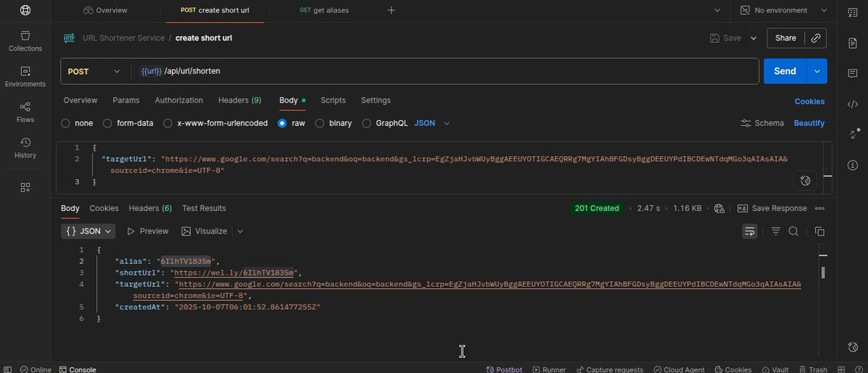The height and width of the screenshot is (373, 868).
Task: Open the code snippet icon in right sidebar
Action: 852,104
